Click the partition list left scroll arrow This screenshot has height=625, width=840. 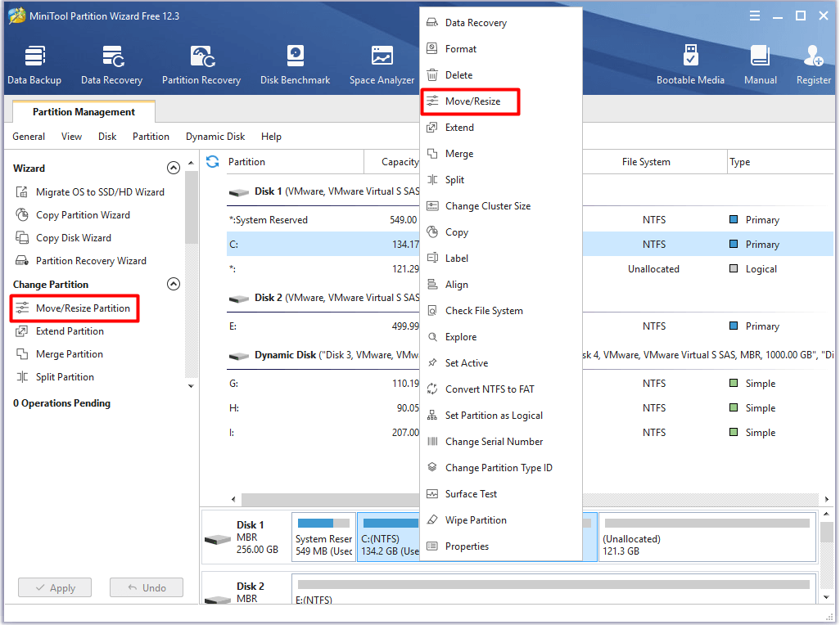point(233,499)
